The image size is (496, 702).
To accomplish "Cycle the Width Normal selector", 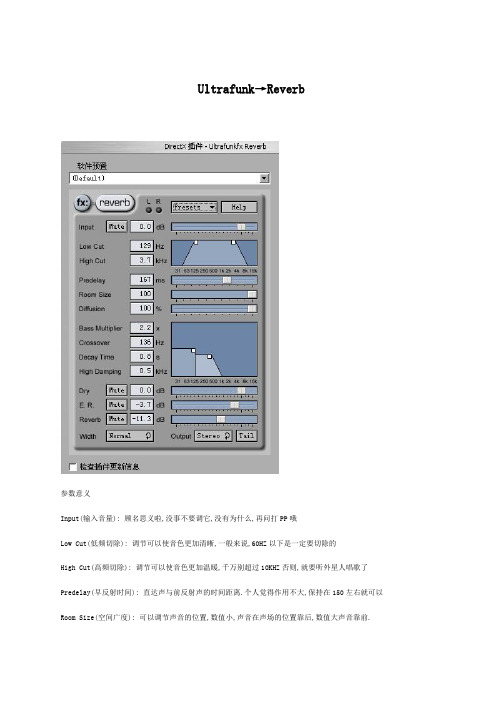I will [130, 436].
